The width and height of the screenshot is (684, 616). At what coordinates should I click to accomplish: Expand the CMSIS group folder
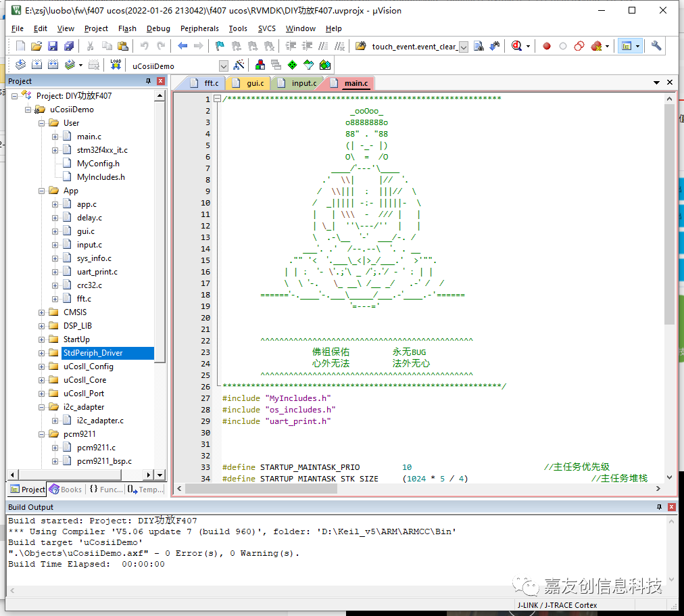click(x=41, y=312)
